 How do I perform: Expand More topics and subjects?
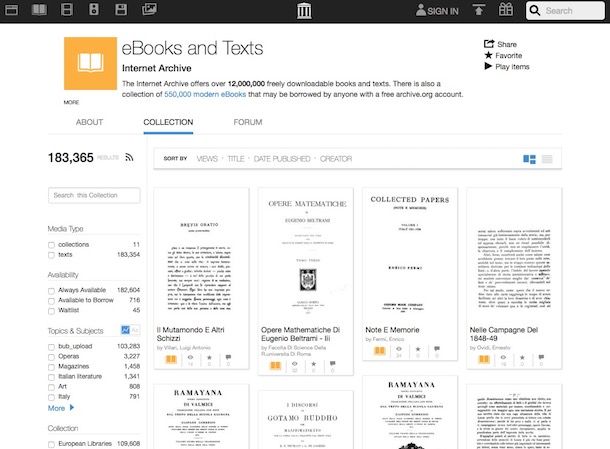click(x=61, y=408)
